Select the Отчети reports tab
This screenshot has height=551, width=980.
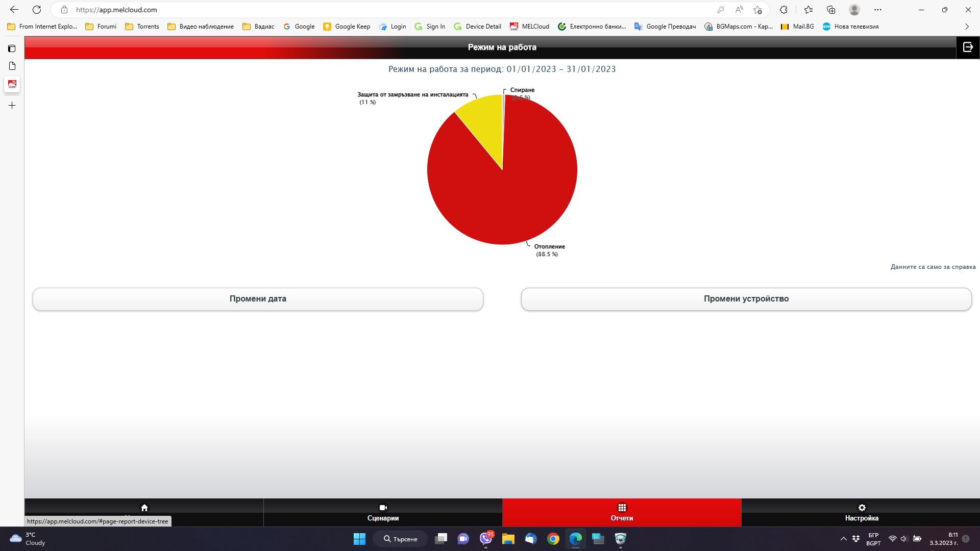622,512
